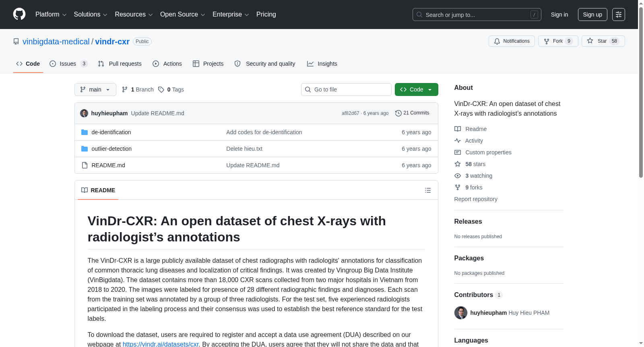Image resolution: width=644 pixels, height=347 pixels.
Task: Focus the Search or jump to field
Action: [477, 15]
